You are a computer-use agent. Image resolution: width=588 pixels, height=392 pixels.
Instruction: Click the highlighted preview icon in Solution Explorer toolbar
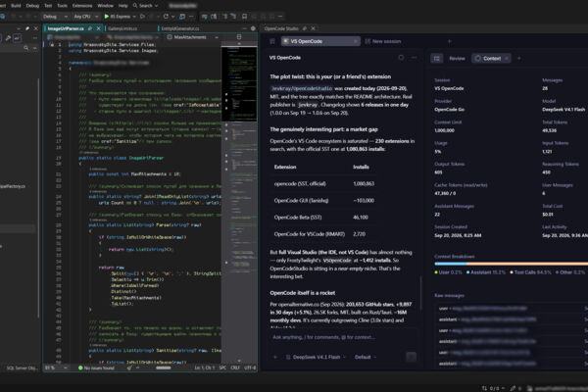point(18,38)
